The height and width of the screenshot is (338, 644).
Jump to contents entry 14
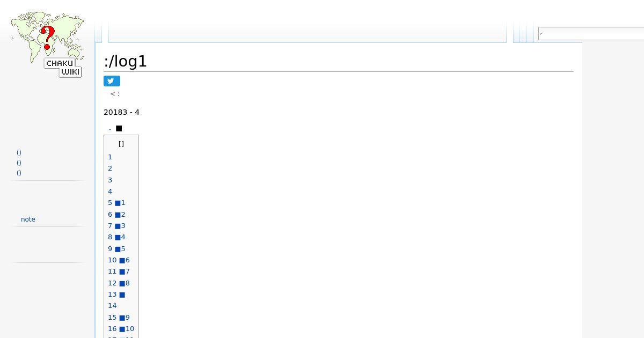112,306
